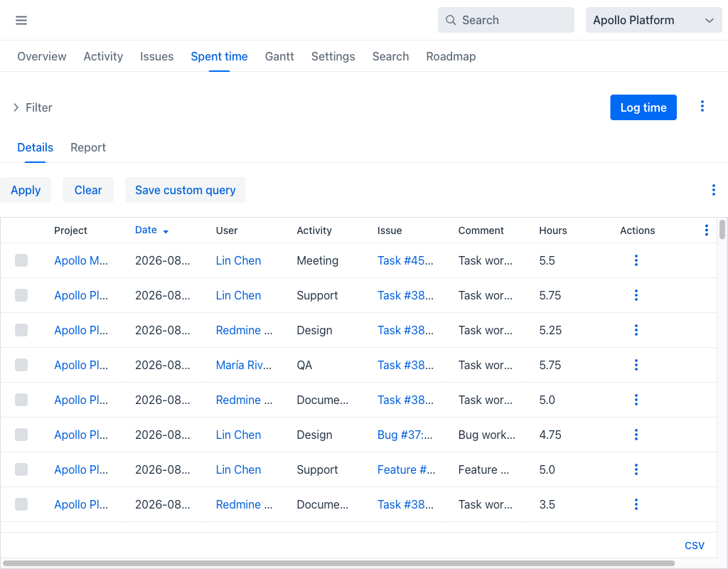
Task: Export entries via CSV link
Action: coord(694,546)
